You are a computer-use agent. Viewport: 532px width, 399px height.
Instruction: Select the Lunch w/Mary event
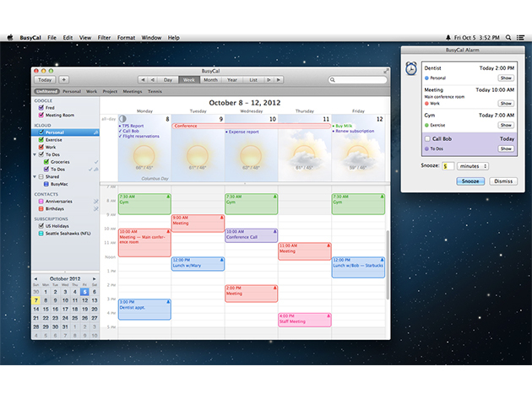(x=198, y=264)
